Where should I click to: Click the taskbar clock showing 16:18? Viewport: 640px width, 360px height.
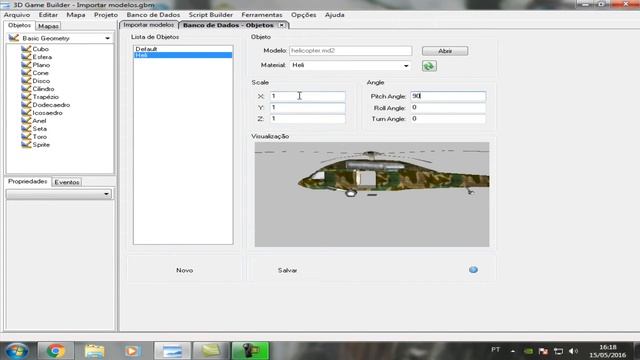pyautogui.click(x=608, y=351)
